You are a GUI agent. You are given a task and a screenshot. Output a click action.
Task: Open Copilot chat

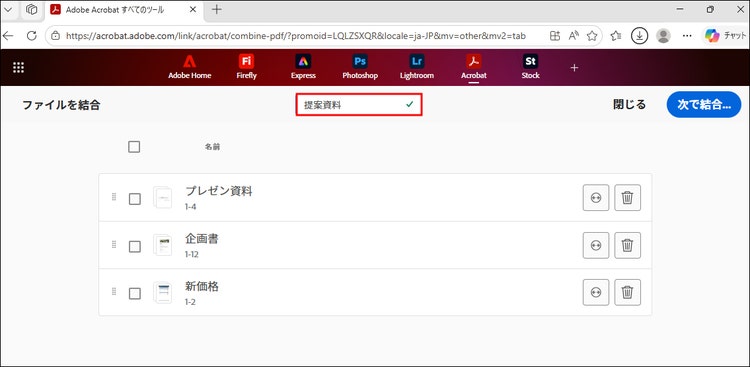725,35
